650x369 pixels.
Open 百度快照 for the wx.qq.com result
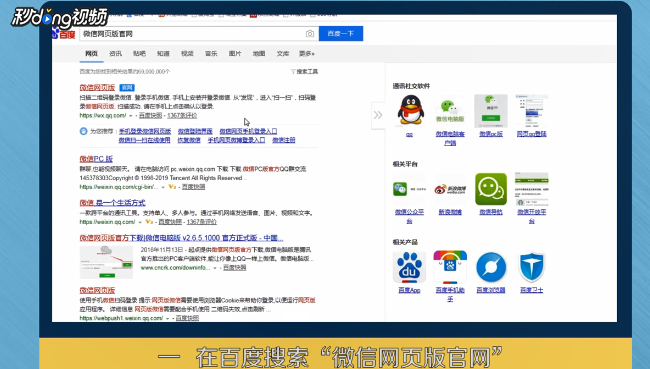click(150, 116)
